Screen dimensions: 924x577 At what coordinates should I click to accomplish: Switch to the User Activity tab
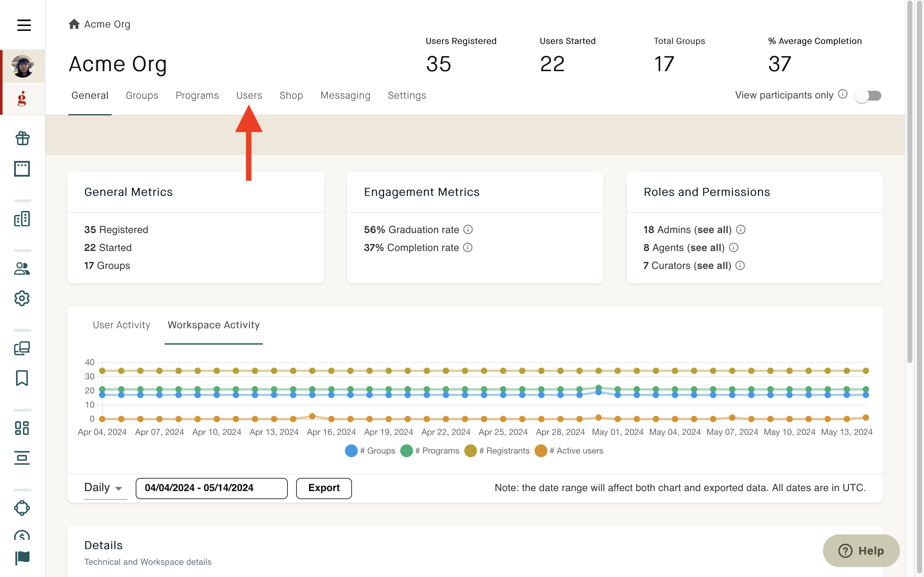[121, 325]
